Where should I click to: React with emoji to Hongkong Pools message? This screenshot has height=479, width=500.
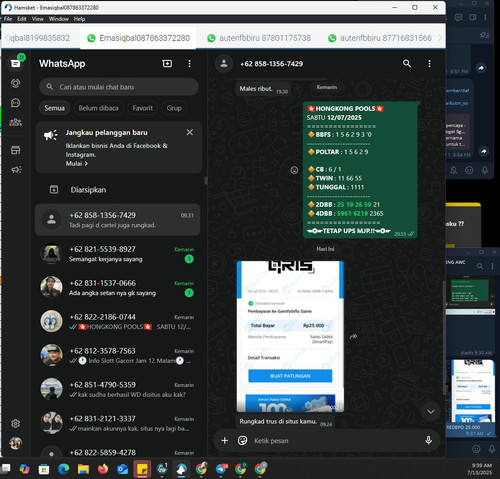click(x=294, y=170)
